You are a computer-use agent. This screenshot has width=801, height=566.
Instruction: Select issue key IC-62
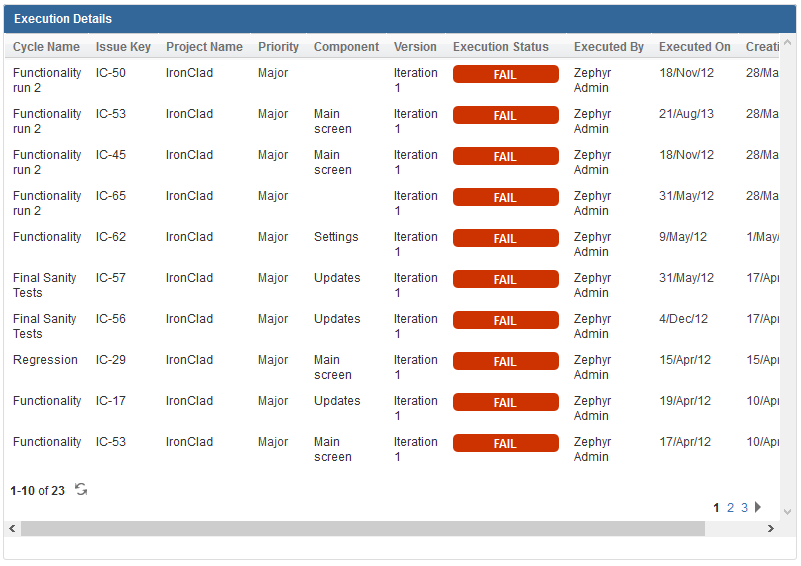[x=110, y=237]
